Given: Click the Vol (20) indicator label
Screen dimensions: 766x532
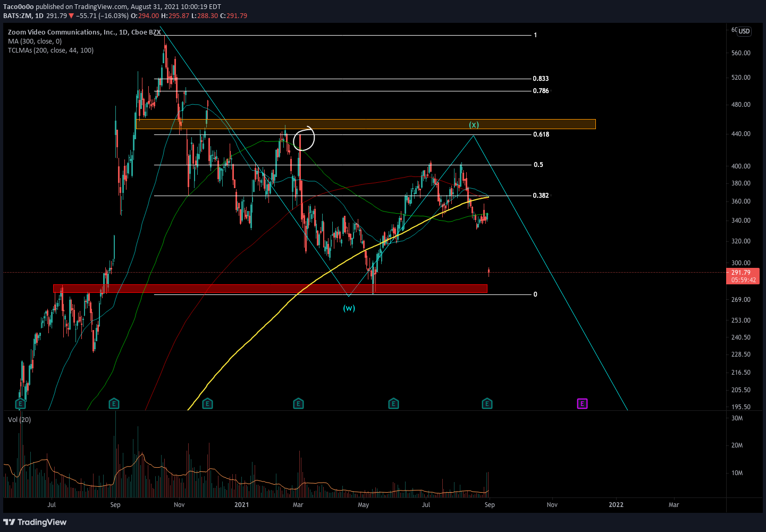Looking at the screenshot, I should click(19, 420).
